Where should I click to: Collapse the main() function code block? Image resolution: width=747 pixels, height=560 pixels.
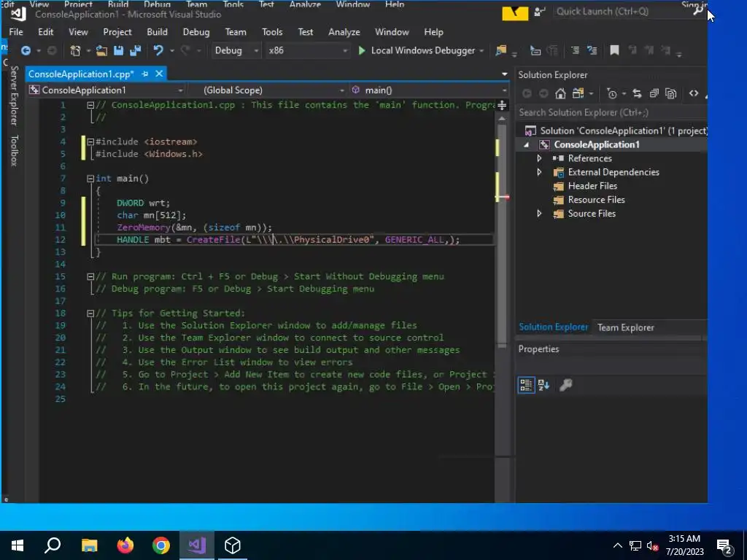90,179
